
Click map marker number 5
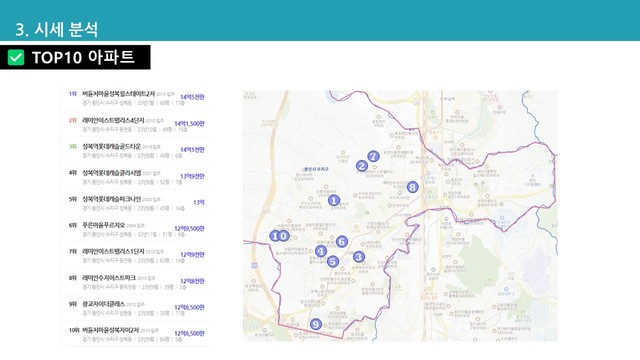tap(333, 261)
